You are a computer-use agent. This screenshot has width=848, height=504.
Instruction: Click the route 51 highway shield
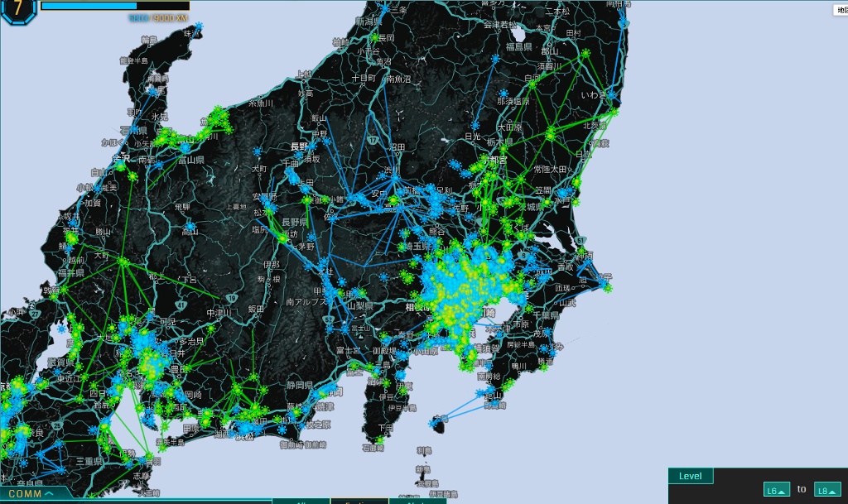[581, 240]
